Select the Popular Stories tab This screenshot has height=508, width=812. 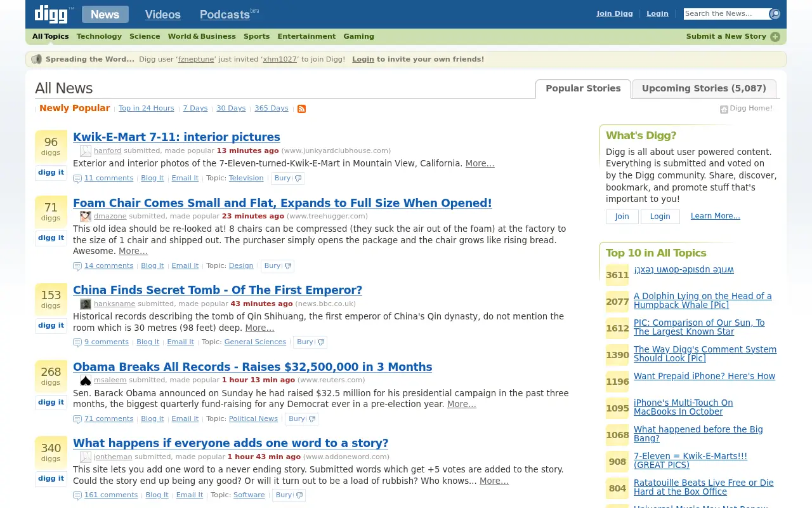pos(583,89)
